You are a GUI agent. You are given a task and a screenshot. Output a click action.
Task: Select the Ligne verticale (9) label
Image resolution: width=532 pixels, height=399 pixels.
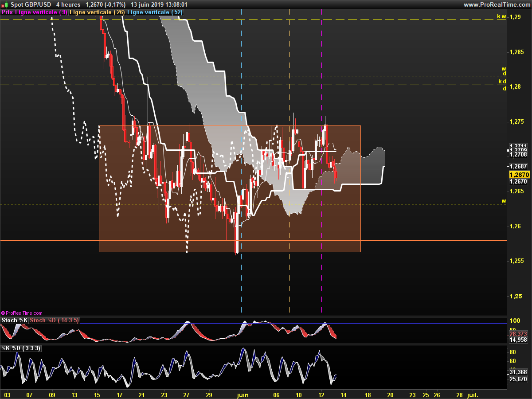[41, 12]
